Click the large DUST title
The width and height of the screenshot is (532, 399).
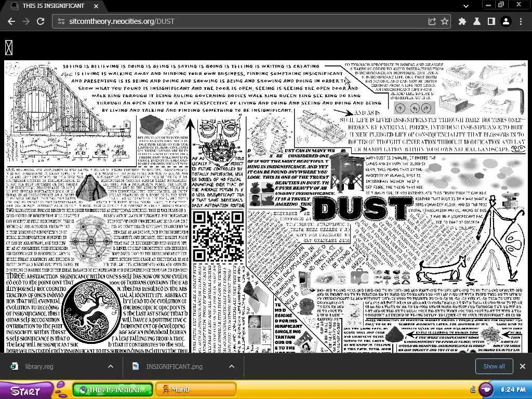(362, 209)
